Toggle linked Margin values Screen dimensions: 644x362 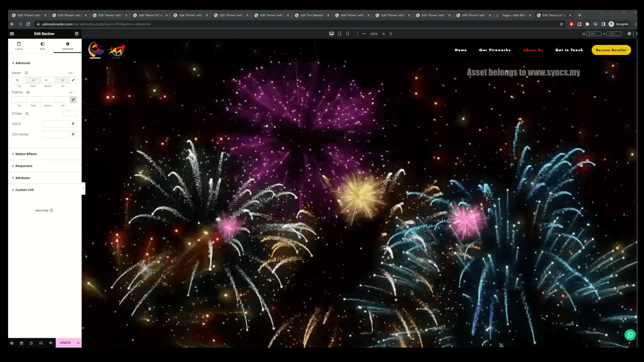pos(73,80)
